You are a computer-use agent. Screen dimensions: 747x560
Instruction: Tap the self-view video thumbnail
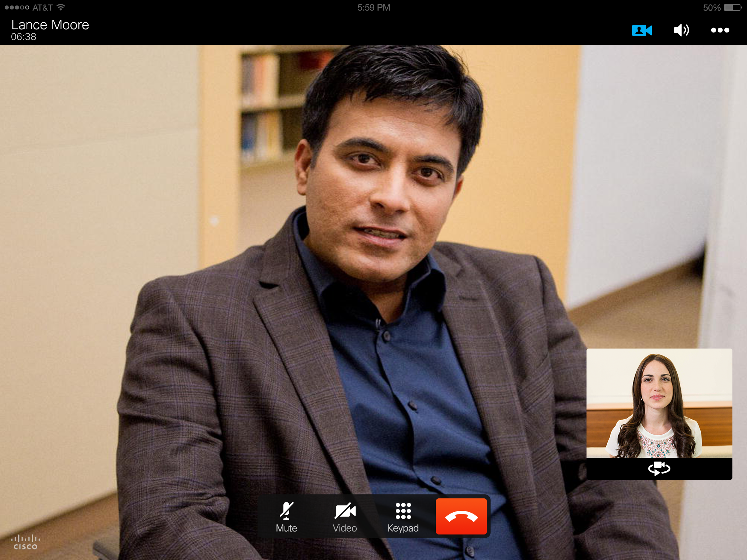tap(659, 403)
